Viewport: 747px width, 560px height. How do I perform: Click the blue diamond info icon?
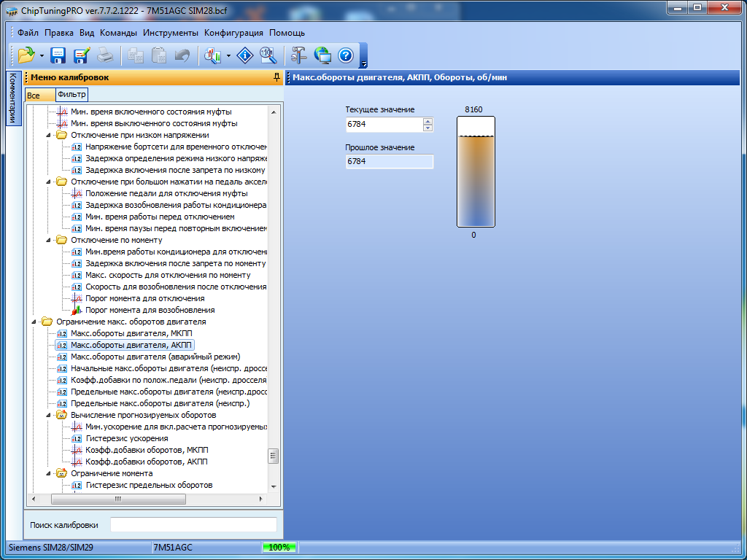246,55
